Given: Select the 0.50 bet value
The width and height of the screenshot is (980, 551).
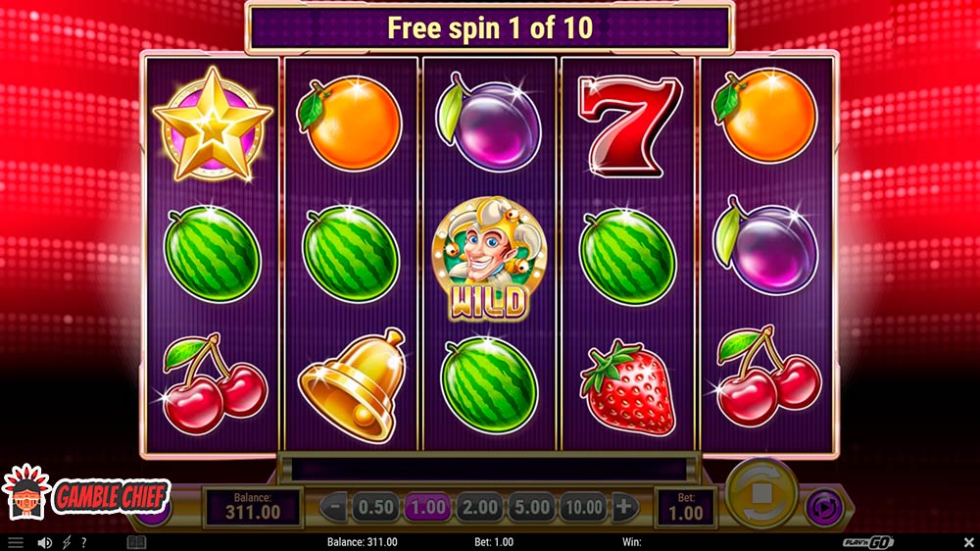Looking at the screenshot, I should 376,507.
